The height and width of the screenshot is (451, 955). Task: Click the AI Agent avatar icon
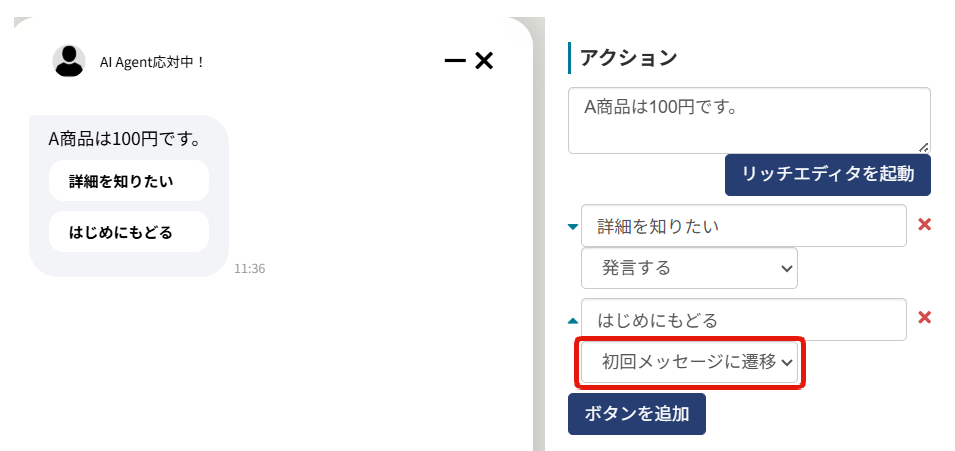coord(69,61)
